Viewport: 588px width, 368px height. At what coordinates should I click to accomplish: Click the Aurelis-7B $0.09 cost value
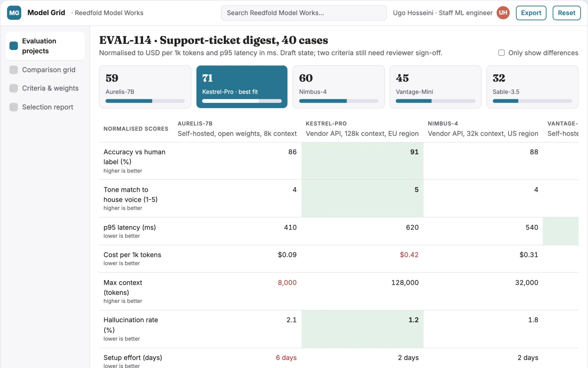[x=287, y=255]
